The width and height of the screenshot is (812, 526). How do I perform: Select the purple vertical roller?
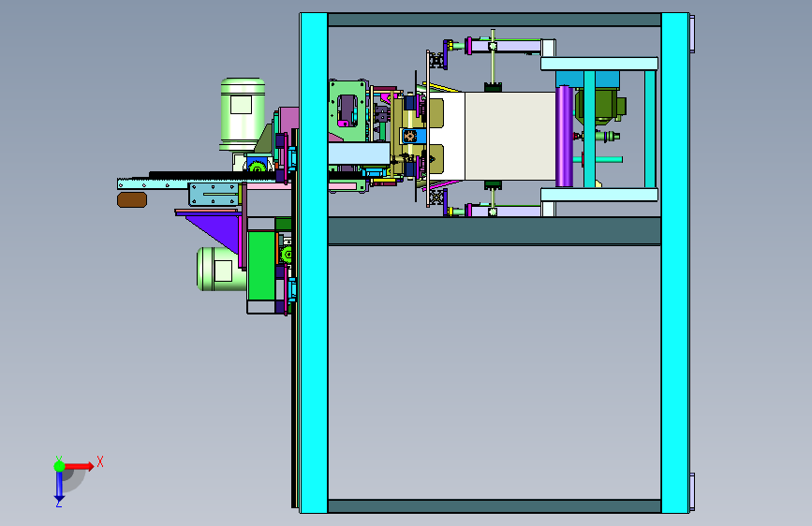564,136
